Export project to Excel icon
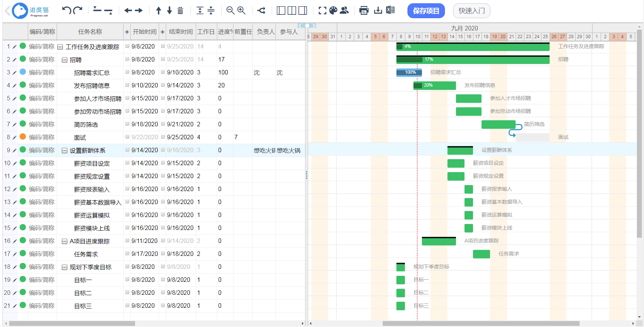The width and height of the screenshot is (644, 327). [390, 10]
